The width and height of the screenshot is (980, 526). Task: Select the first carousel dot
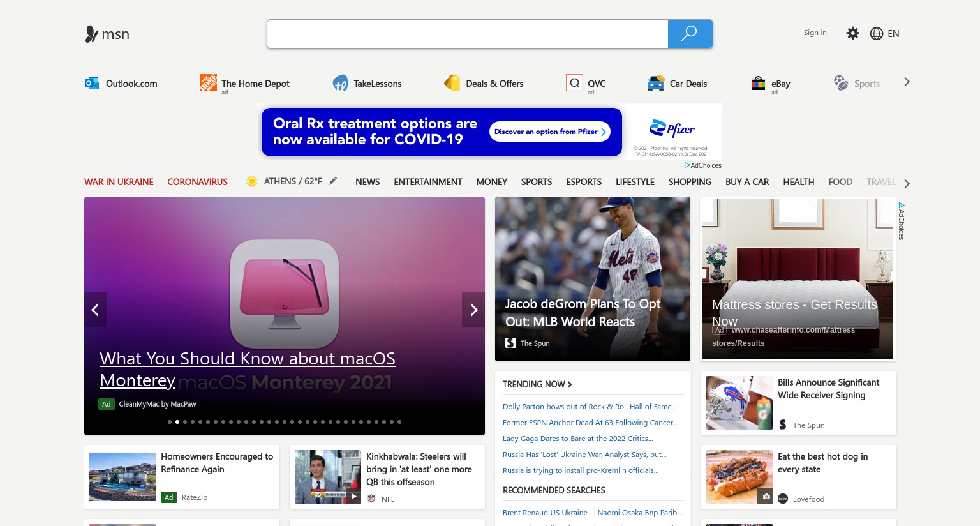pos(170,422)
